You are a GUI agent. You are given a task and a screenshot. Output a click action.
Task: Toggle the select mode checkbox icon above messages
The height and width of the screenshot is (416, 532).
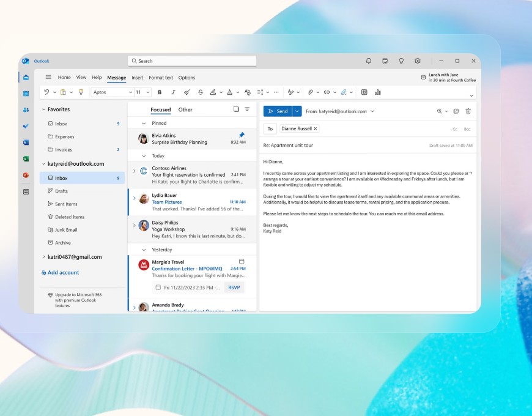pos(236,109)
